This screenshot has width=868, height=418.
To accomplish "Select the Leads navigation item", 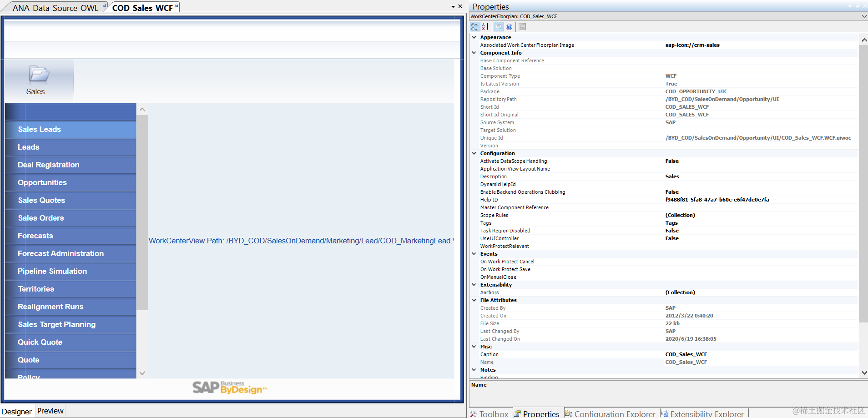I will point(71,147).
